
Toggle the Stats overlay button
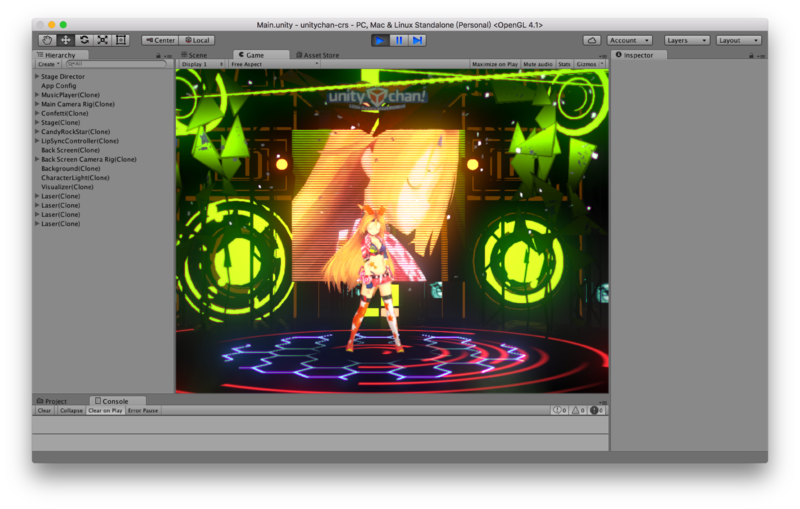coord(564,64)
